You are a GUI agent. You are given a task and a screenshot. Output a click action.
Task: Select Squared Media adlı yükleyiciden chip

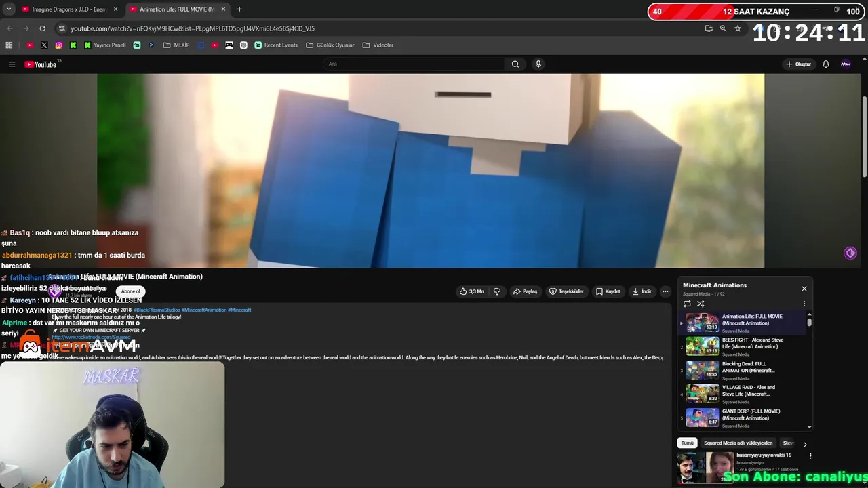(738, 443)
